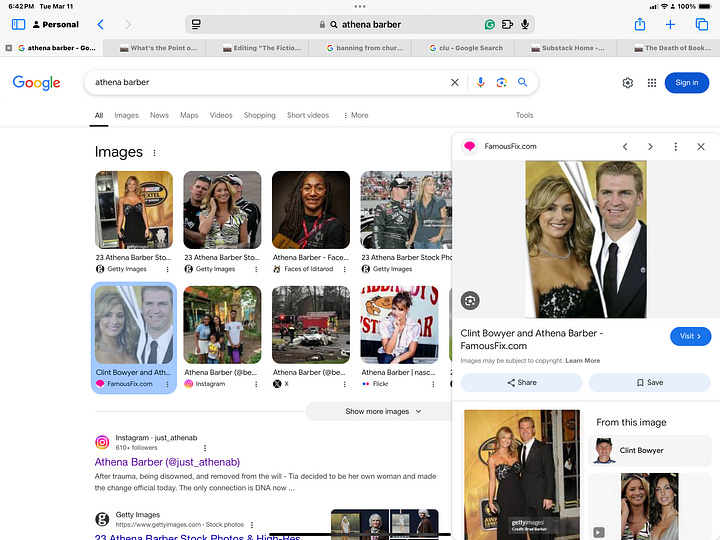This screenshot has height=540, width=720.
Task: Select the Shopping search tab
Action: pos(259,115)
